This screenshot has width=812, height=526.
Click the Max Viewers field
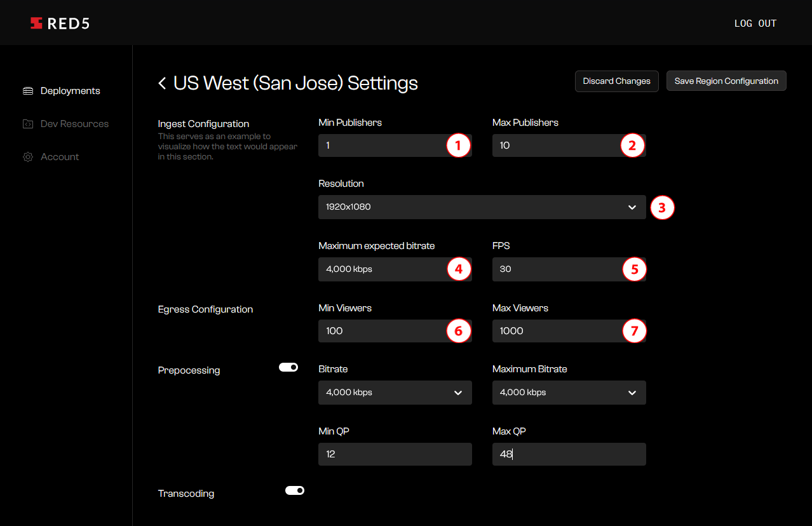point(569,331)
